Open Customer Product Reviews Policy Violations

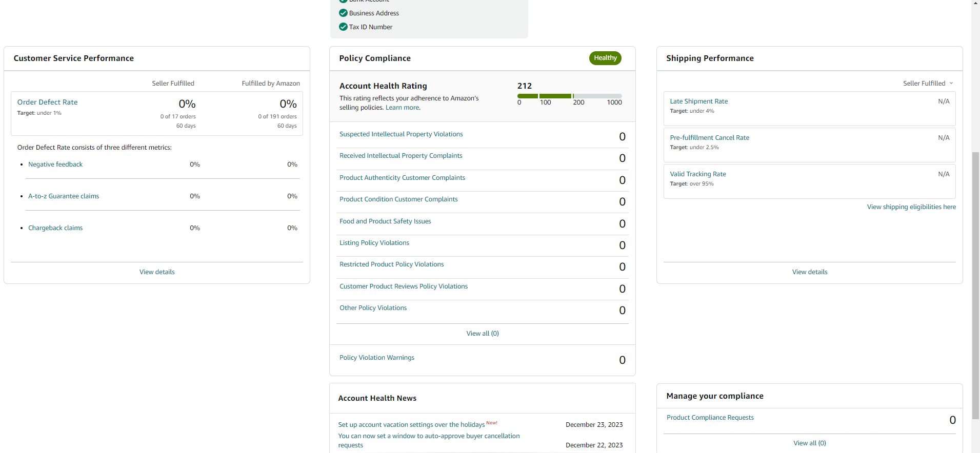click(404, 286)
